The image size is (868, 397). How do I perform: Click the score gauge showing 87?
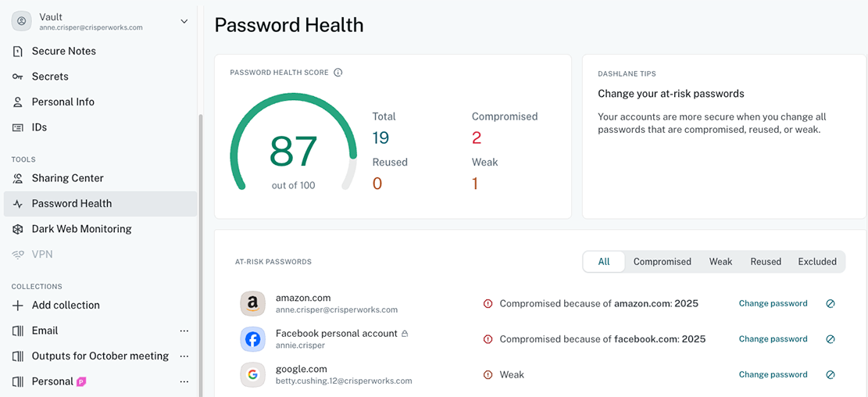tap(294, 143)
